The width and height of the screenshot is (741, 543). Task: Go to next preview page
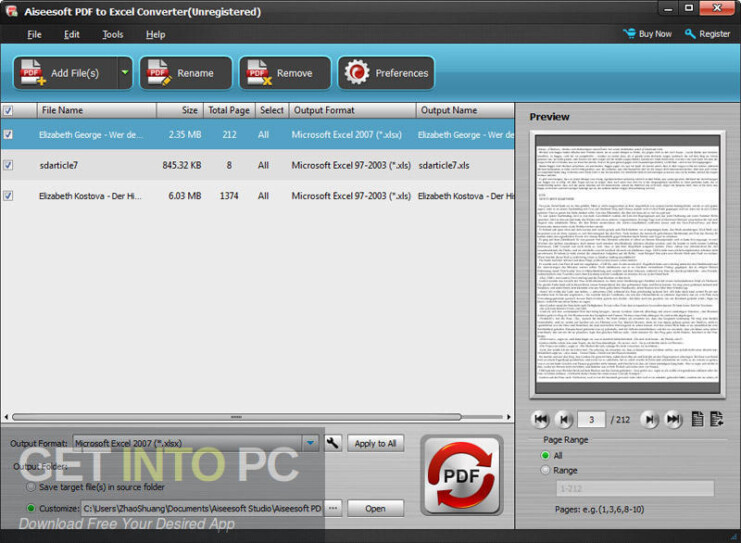(x=650, y=419)
